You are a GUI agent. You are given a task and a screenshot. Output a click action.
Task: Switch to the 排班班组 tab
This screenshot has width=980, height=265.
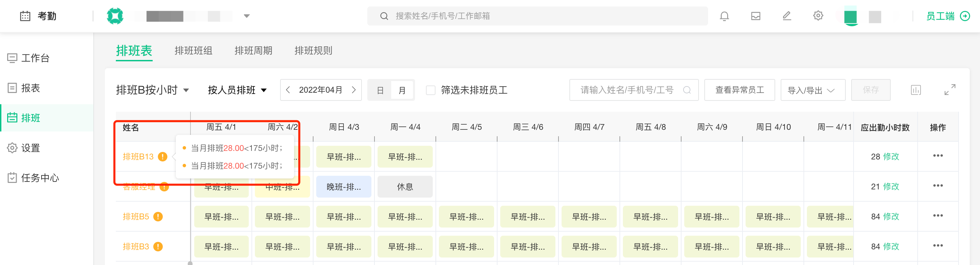[x=193, y=50]
